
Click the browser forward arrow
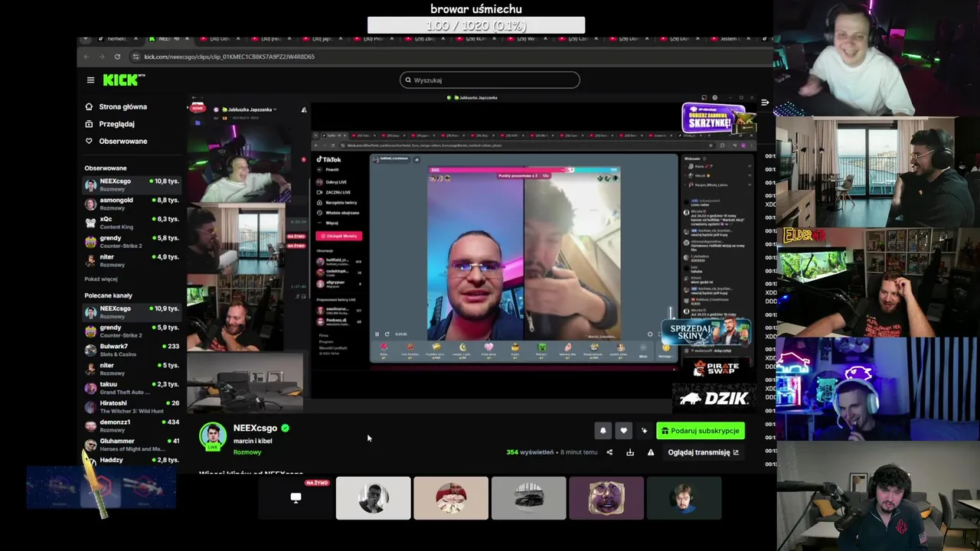point(101,57)
